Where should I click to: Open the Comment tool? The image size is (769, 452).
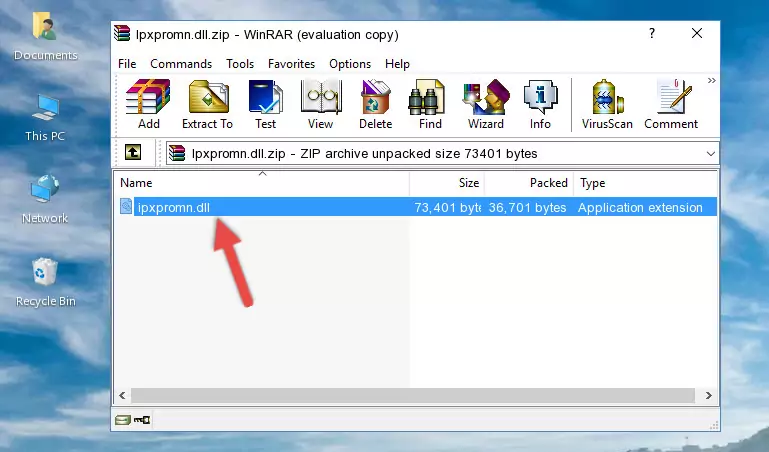671,104
